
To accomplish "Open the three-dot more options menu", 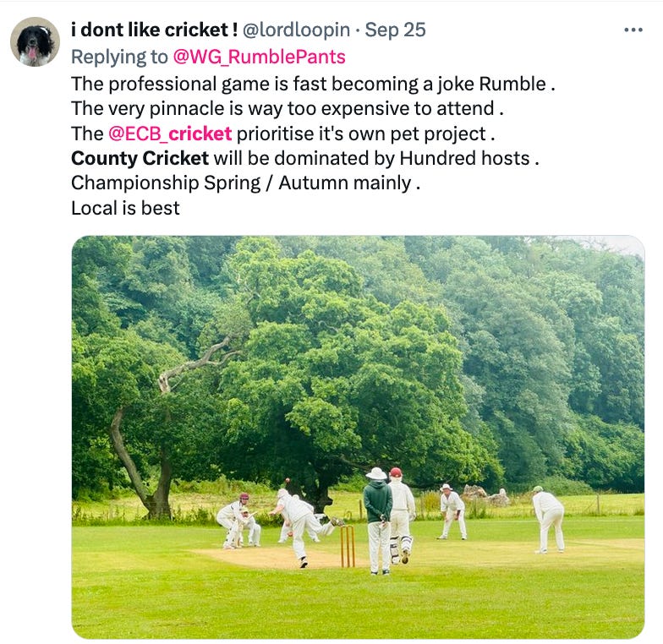I will click(633, 30).
